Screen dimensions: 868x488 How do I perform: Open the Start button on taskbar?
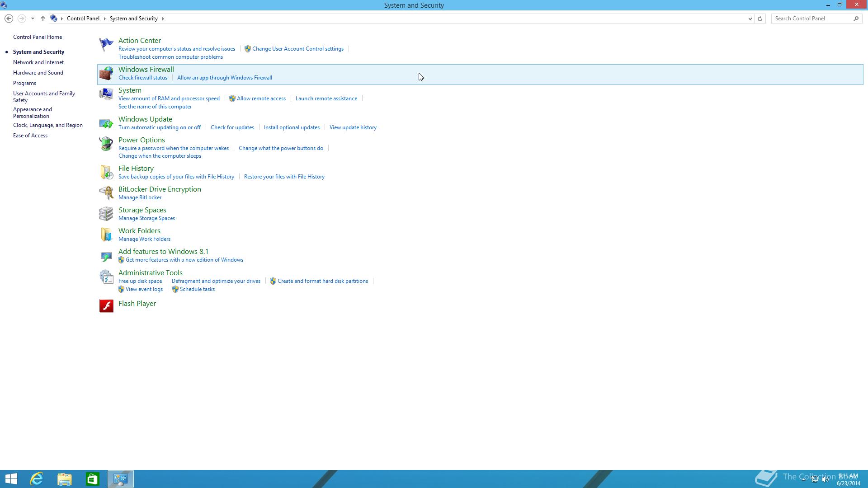pos(11,479)
